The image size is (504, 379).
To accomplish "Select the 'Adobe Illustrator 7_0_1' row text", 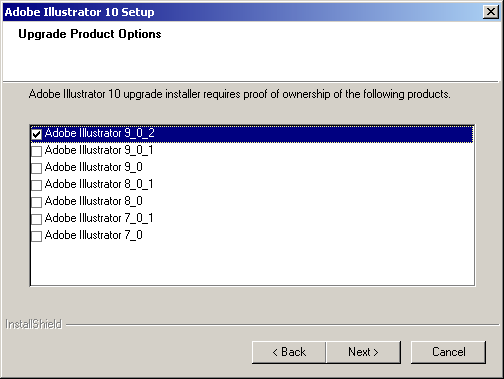I will 99,218.
